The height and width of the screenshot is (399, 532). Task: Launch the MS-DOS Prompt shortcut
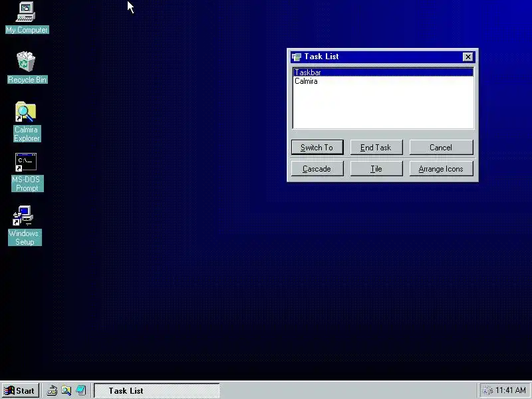coord(27,172)
